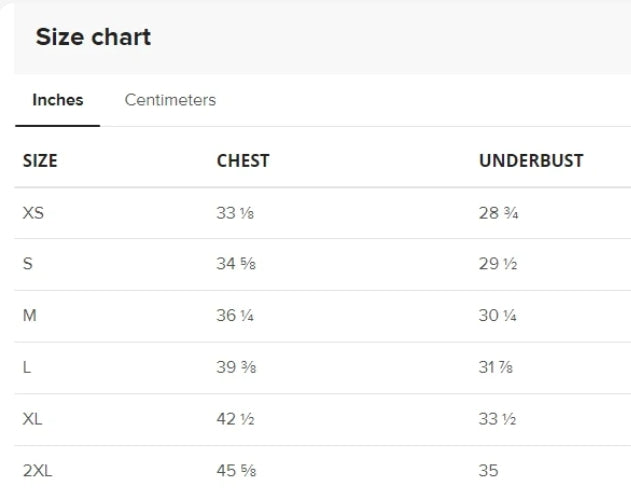Select the S size row label
This screenshot has height=492, width=631.
[27, 264]
